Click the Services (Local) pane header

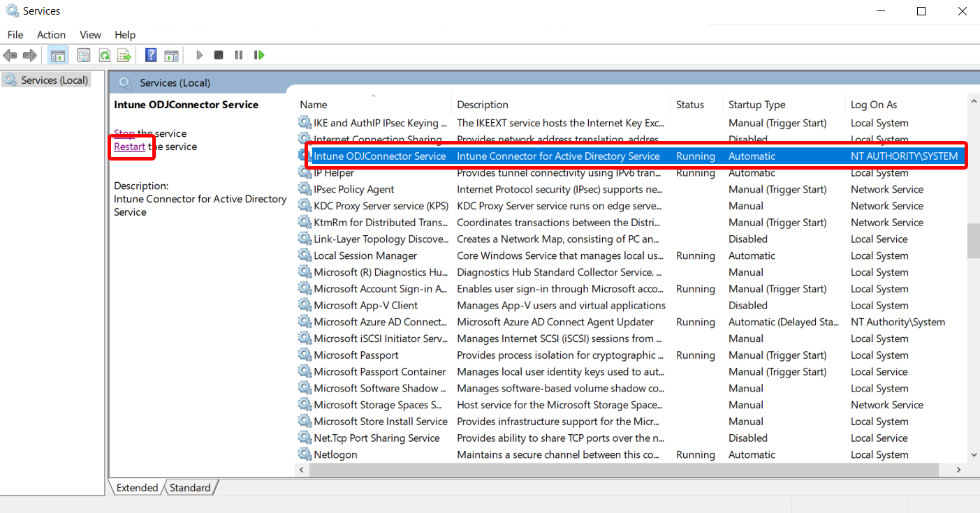[x=175, y=82]
